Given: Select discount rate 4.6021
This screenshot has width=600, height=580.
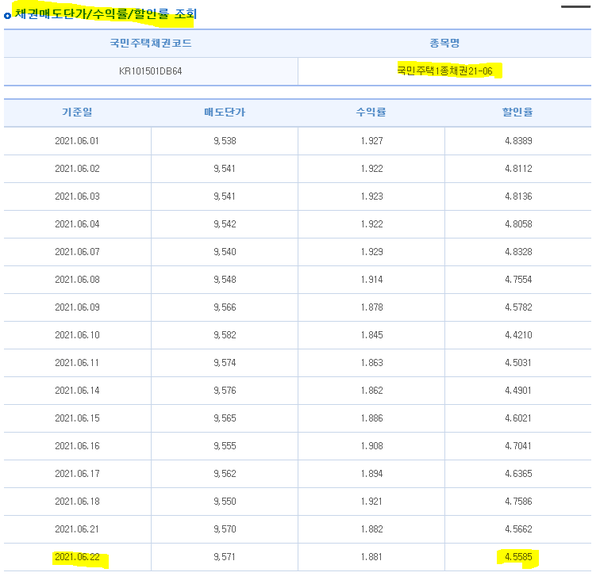Looking at the screenshot, I should pos(518,418).
